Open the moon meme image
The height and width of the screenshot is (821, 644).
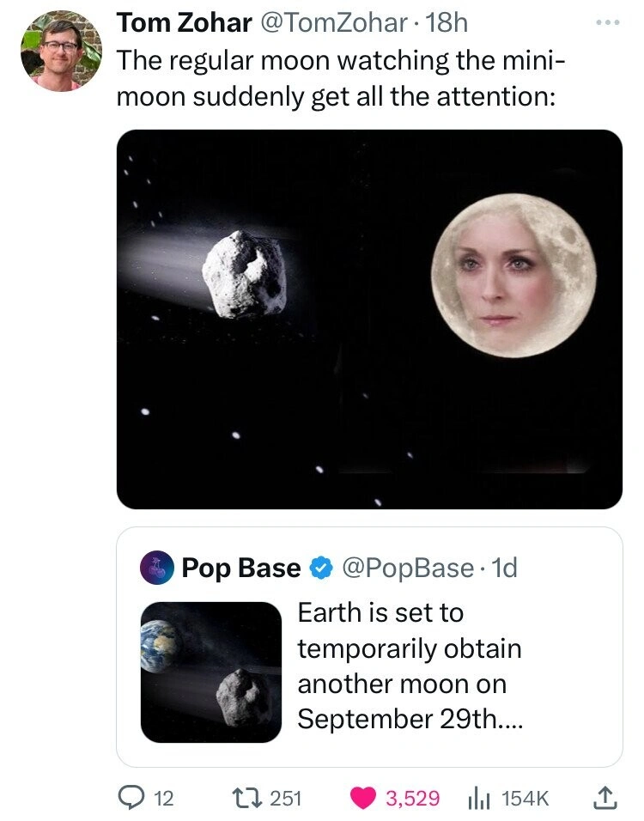coord(369,319)
